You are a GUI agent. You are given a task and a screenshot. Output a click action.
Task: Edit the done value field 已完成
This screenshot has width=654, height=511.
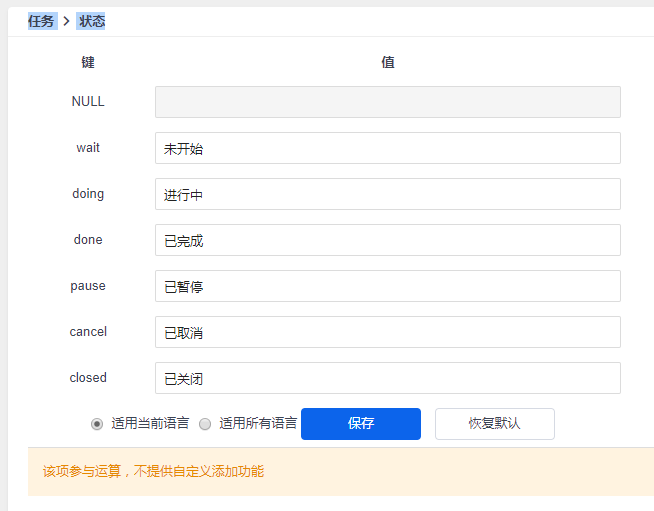pos(388,240)
